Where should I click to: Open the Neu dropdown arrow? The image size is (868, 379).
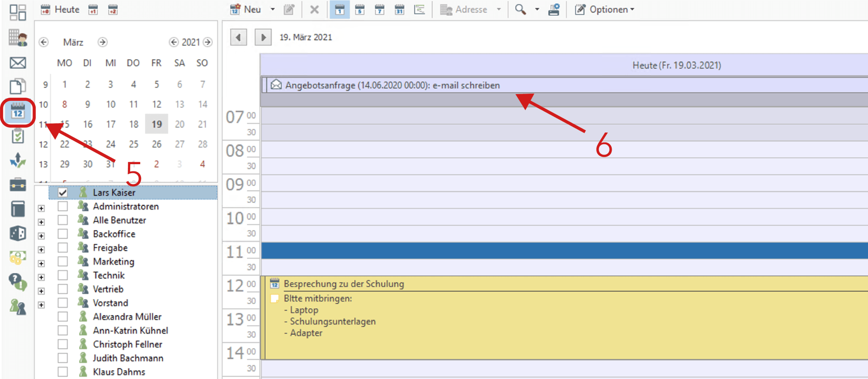click(273, 9)
